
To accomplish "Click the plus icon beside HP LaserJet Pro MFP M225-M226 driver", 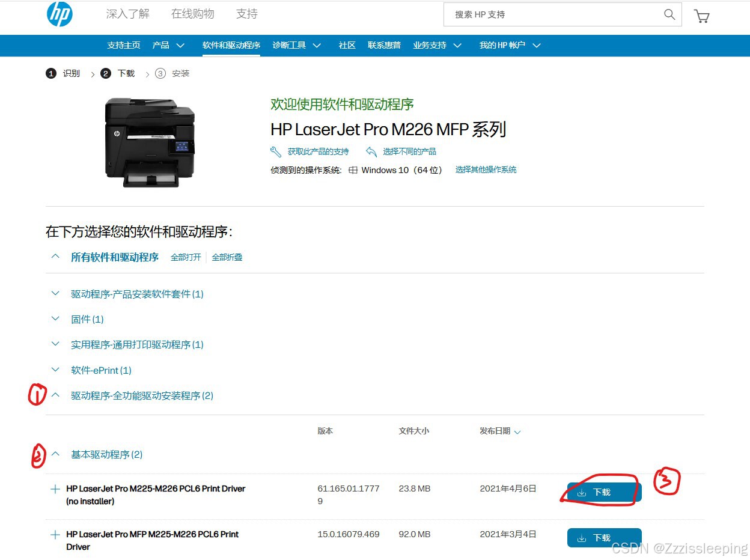I will (55, 535).
